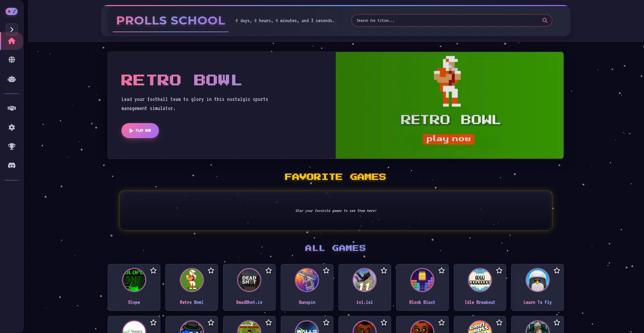Star the Slope game as favorite
644x333 pixels.
point(153,271)
